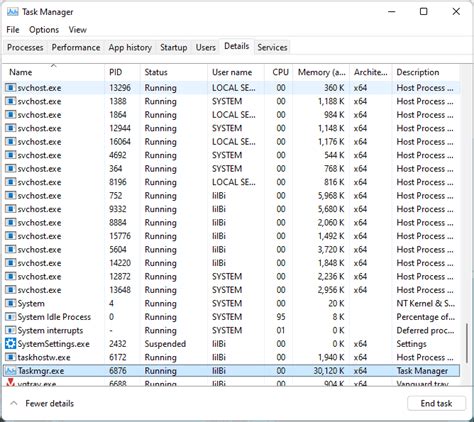474x422 pixels.
Task: Switch to the Services tab
Action: point(272,47)
